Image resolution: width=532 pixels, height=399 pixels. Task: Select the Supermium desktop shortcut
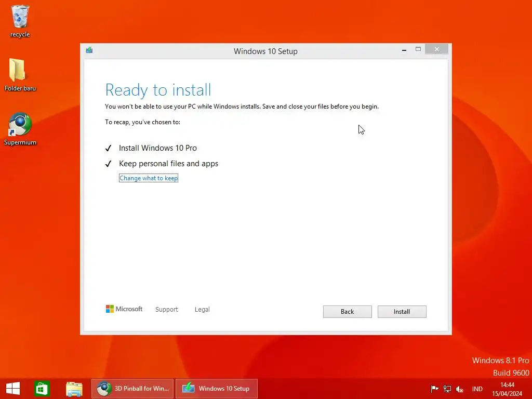[x=20, y=129]
